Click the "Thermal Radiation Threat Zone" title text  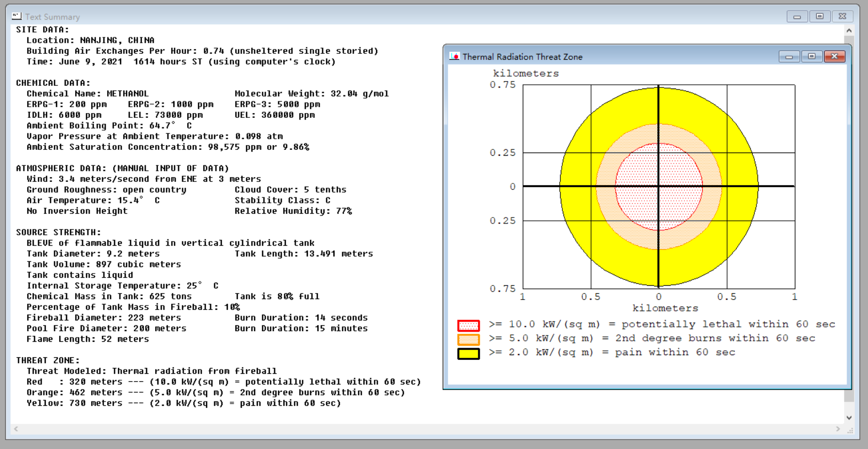click(522, 57)
